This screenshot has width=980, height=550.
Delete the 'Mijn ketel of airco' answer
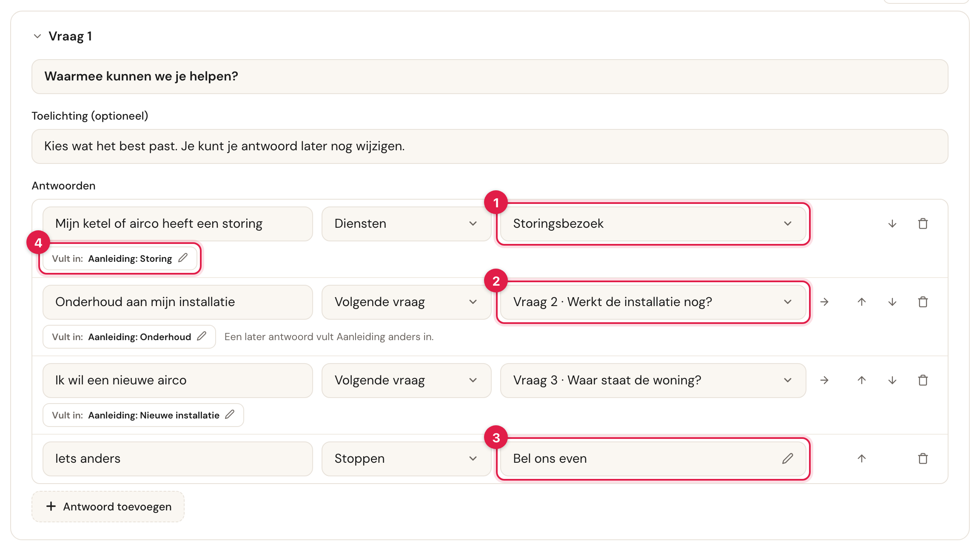click(923, 223)
